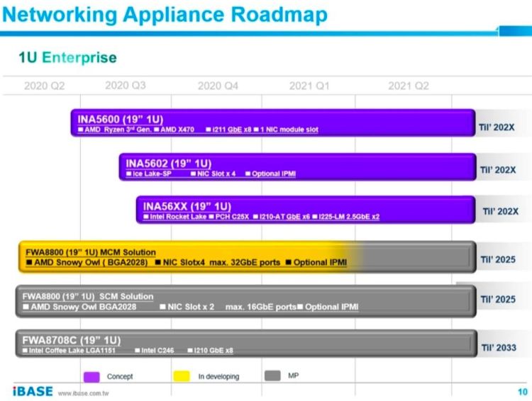Click Til' 202X beside INA56XX bar
Image resolution: width=532 pixels, height=401 pixels.
click(501, 212)
